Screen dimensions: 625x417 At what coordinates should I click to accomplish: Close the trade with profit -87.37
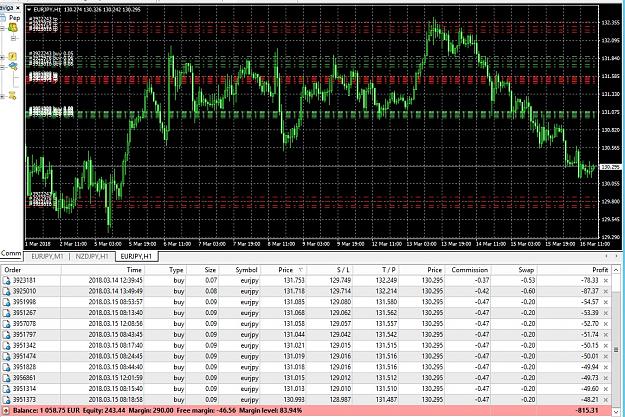pyautogui.click(x=605, y=291)
